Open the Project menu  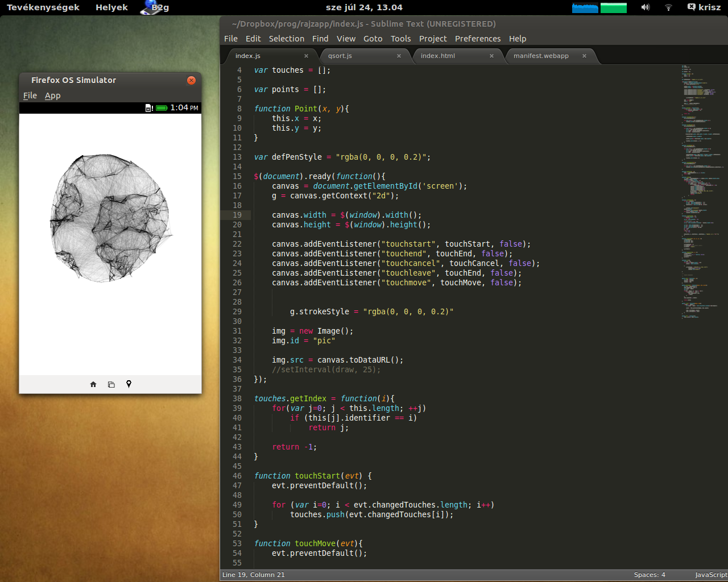[x=433, y=39]
